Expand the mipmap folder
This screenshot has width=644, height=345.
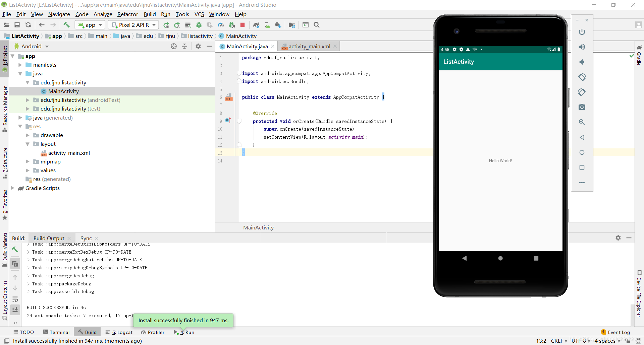(x=28, y=162)
